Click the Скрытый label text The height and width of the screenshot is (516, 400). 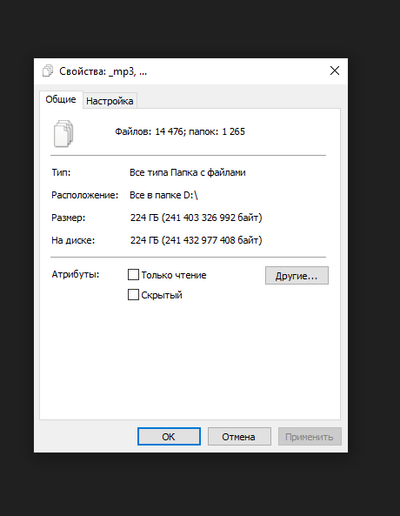coord(162,295)
